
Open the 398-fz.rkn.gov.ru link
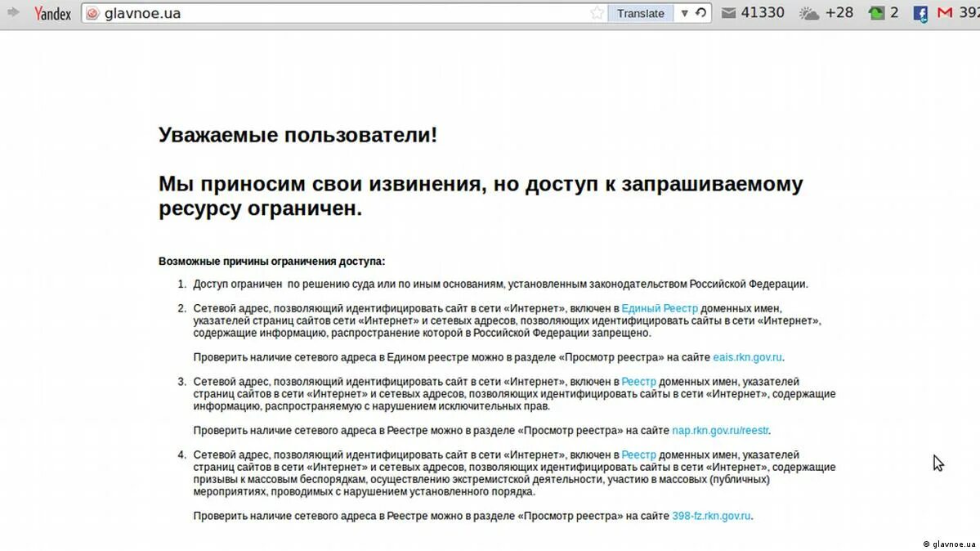(710, 516)
